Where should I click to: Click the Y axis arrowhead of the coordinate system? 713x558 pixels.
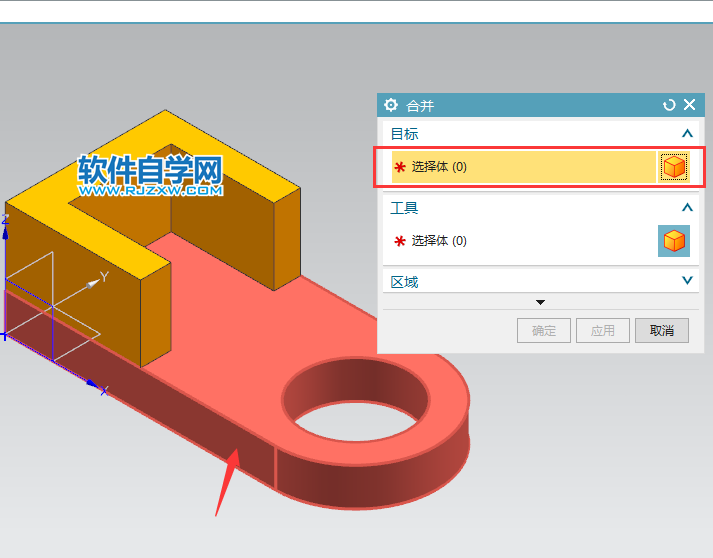click(x=93, y=284)
